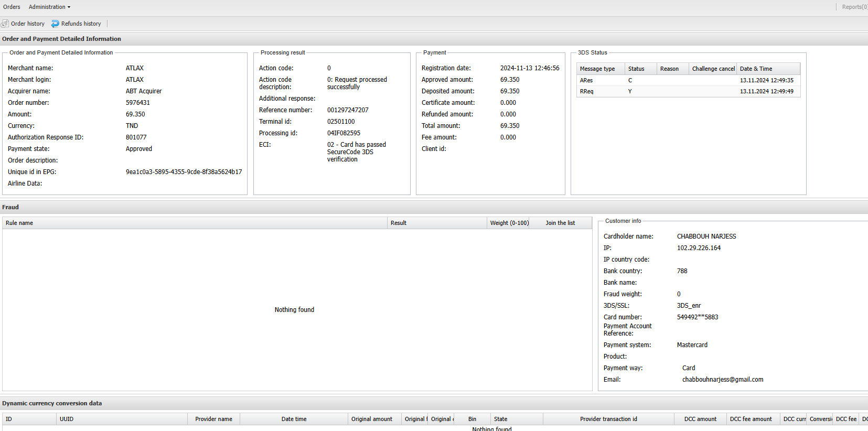The image size is (868, 431).
Task: Sort Fraud table by Rule name
Action: point(19,223)
